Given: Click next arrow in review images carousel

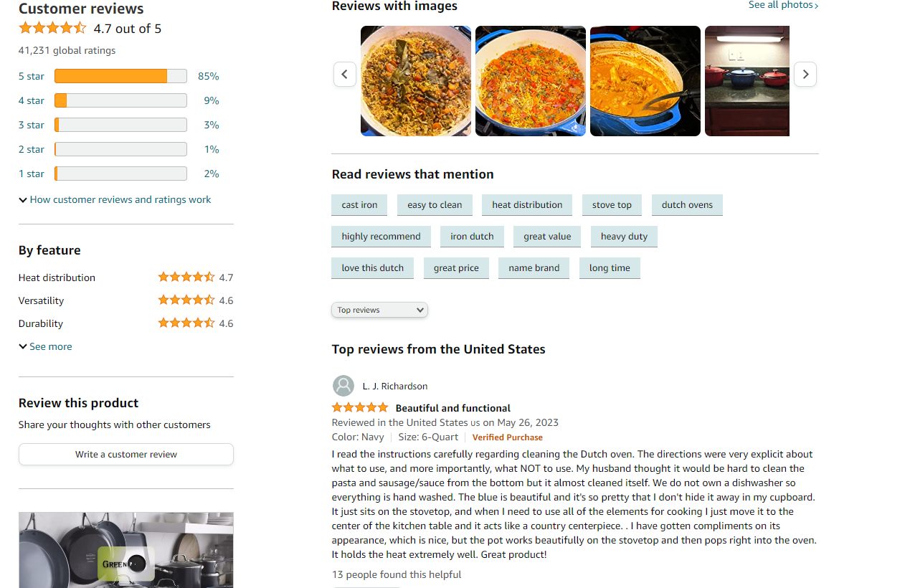Looking at the screenshot, I should tap(805, 74).
